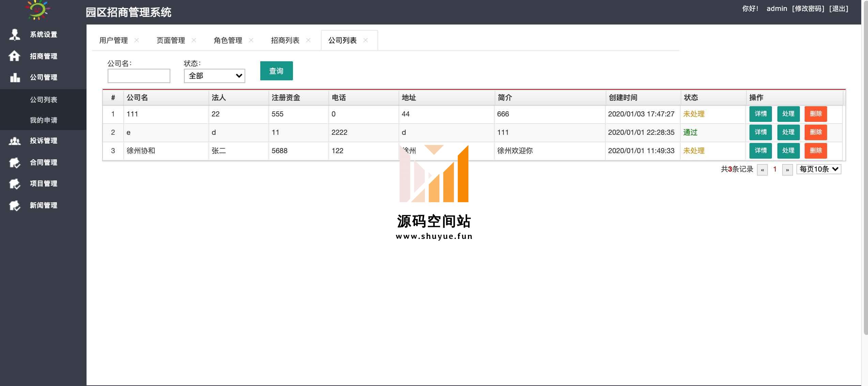Focus the 公司名 search input field
Viewport: 868px width, 386px height.
[x=139, y=76]
